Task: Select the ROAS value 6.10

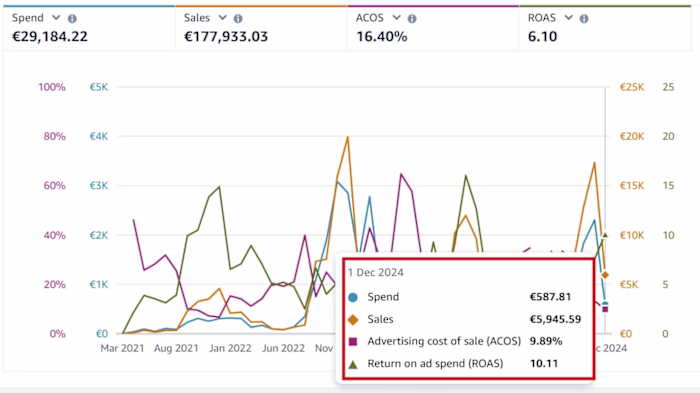Action: coord(542,37)
